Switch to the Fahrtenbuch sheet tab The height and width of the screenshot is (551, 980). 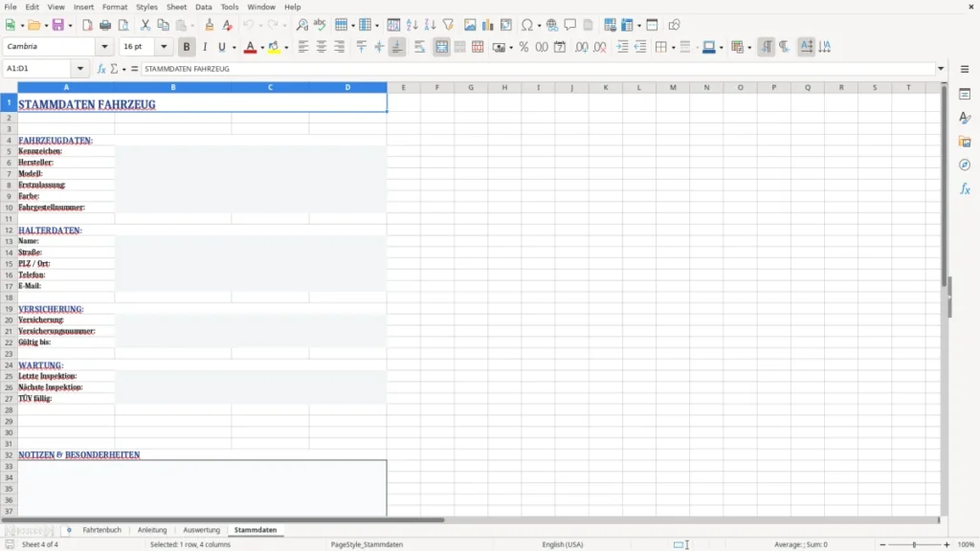[x=101, y=530]
